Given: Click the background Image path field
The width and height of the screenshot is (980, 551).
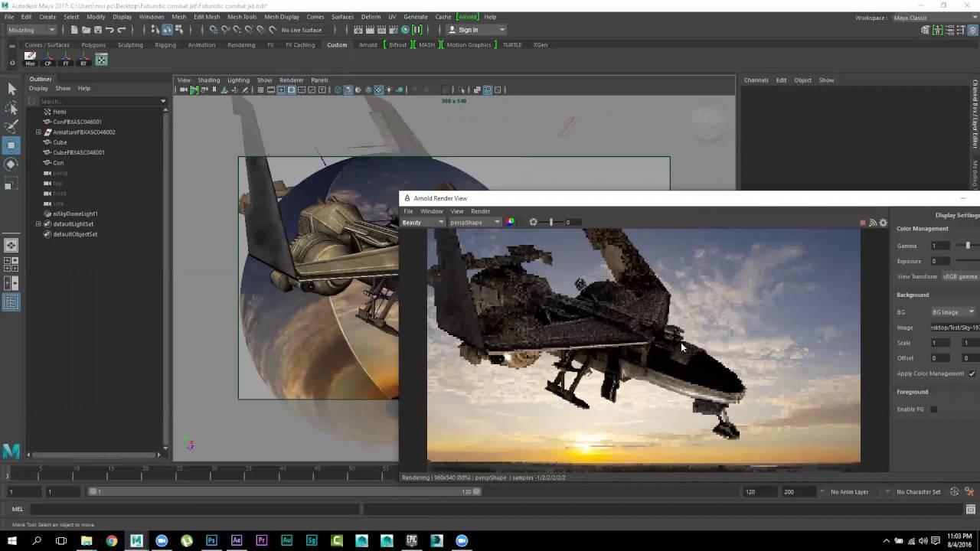Looking at the screenshot, I should [955, 328].
